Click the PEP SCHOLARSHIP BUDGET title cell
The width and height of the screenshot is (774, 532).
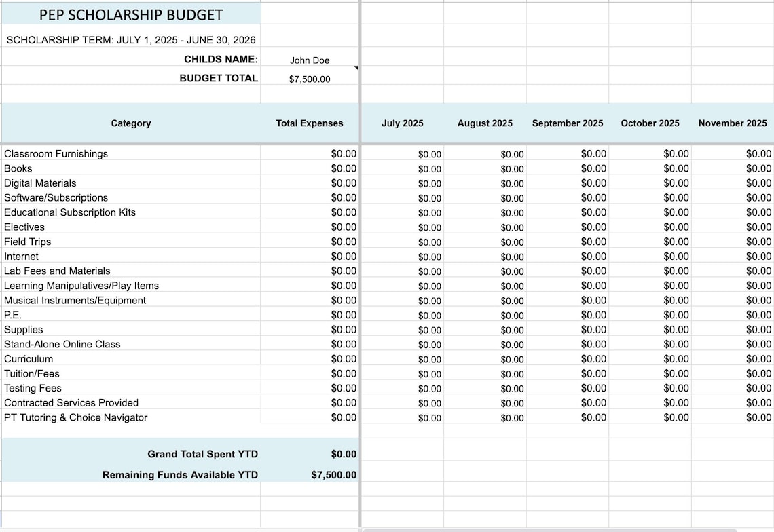tap(132, 14)
